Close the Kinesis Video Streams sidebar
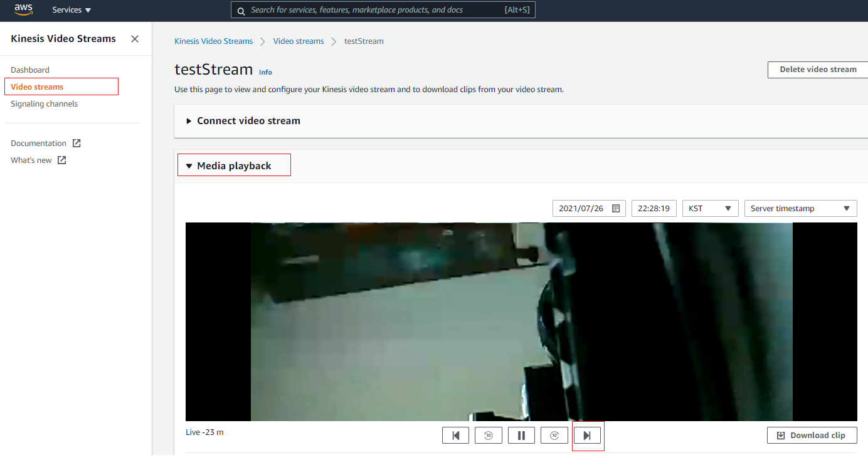 [135, 39]
